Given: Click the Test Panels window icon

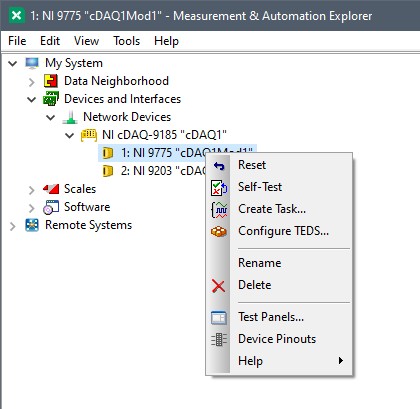Looking at the screenshot, I should click(219, 318).
